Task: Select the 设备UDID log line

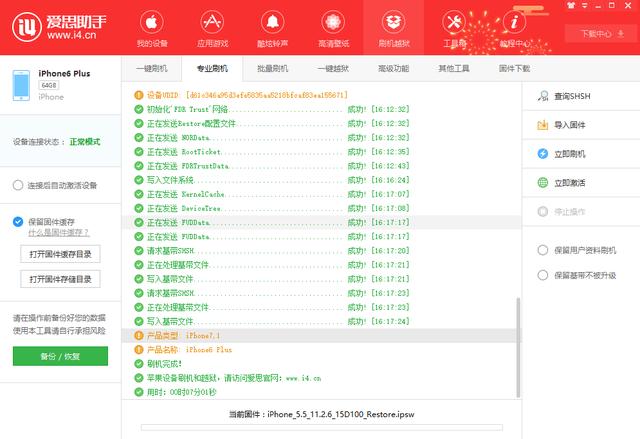Action: click(321, 95)
